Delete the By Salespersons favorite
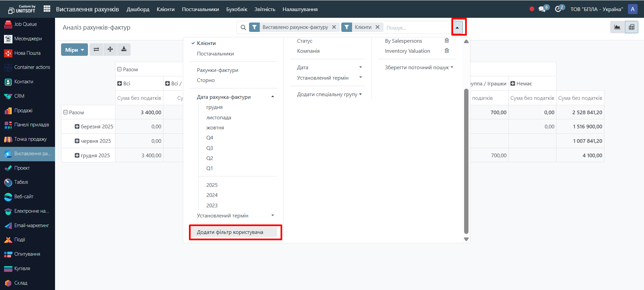 [447, 41]
